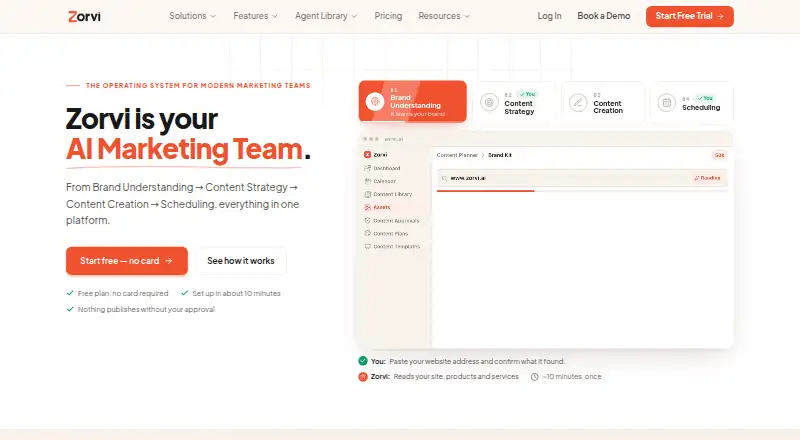
Task: Click the orange loading progress bar
Action: (485, 191)
